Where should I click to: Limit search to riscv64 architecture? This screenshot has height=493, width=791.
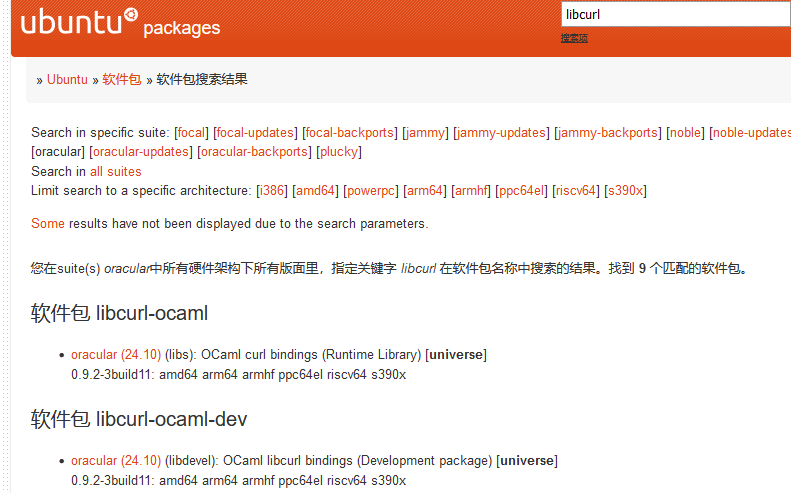click(x=576, y=191)
